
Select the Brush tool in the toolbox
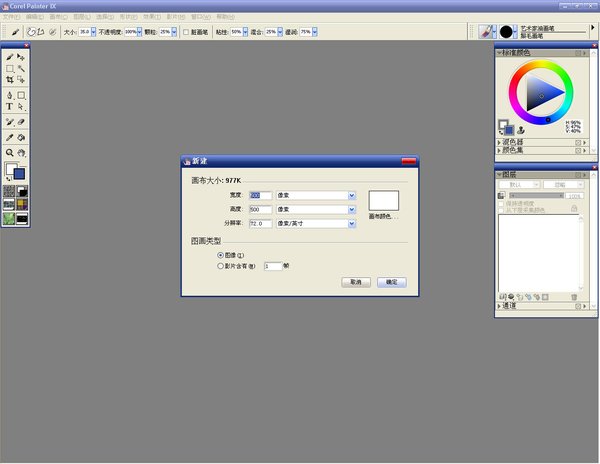point(10,57)
